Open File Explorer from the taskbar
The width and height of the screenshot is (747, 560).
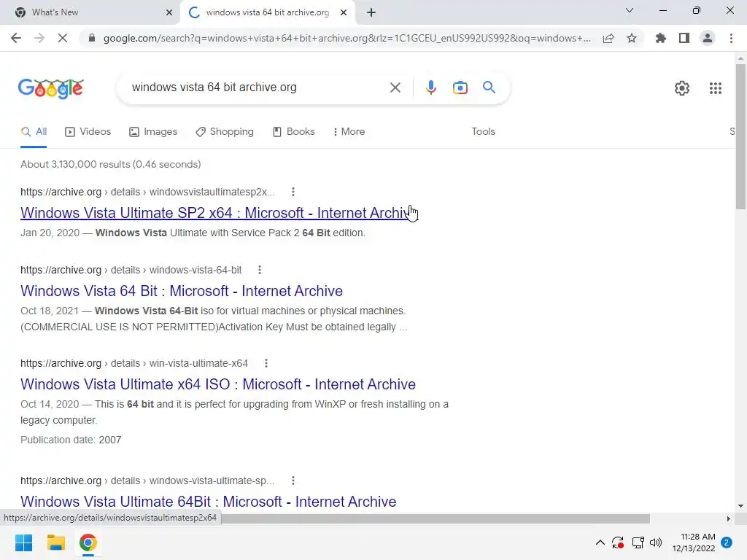click(x=55, y=542)
